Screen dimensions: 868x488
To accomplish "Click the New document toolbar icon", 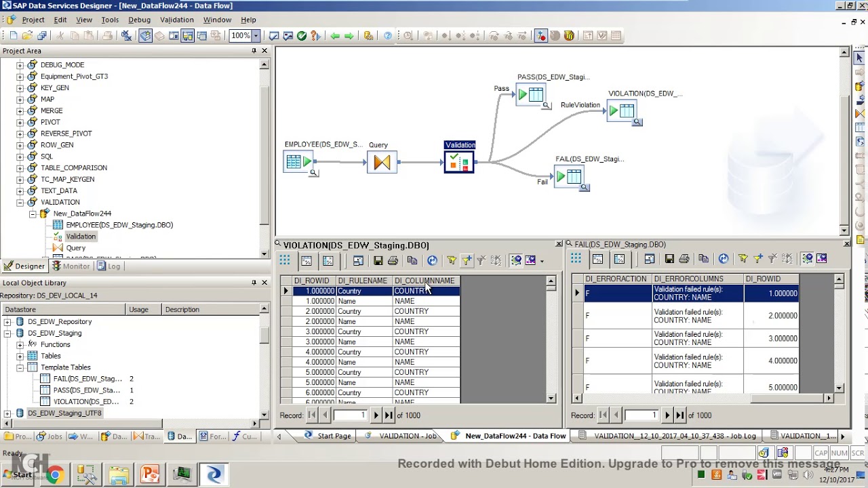I will click(x=13, y=36).
